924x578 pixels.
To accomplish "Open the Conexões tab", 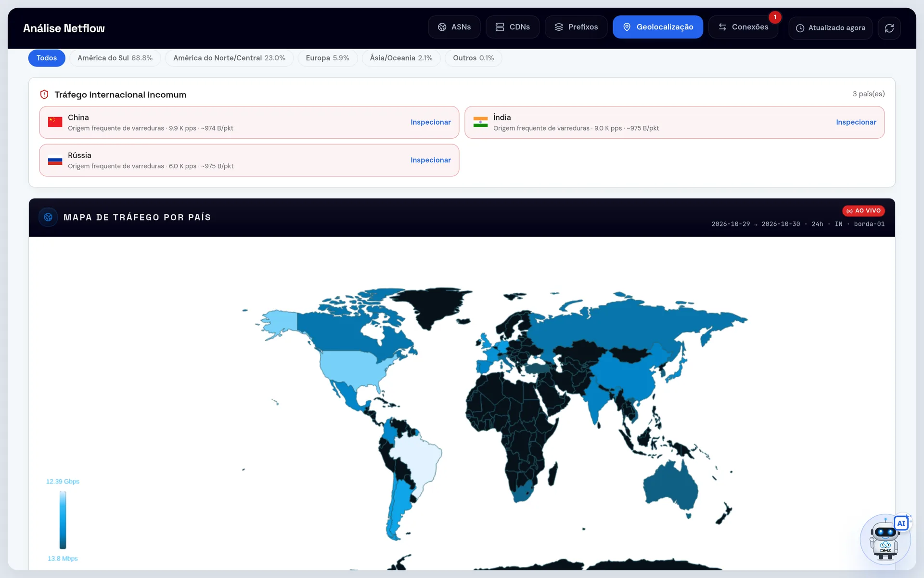I will click(x=743, y=27).
